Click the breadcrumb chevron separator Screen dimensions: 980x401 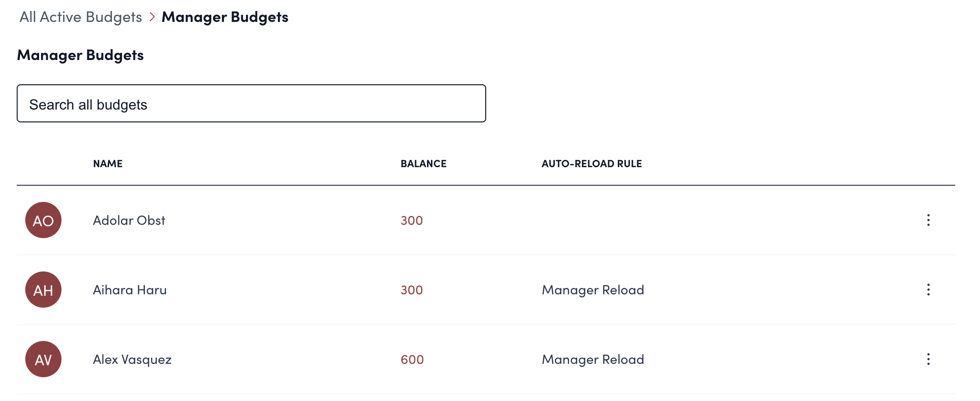tap(152, 17)
